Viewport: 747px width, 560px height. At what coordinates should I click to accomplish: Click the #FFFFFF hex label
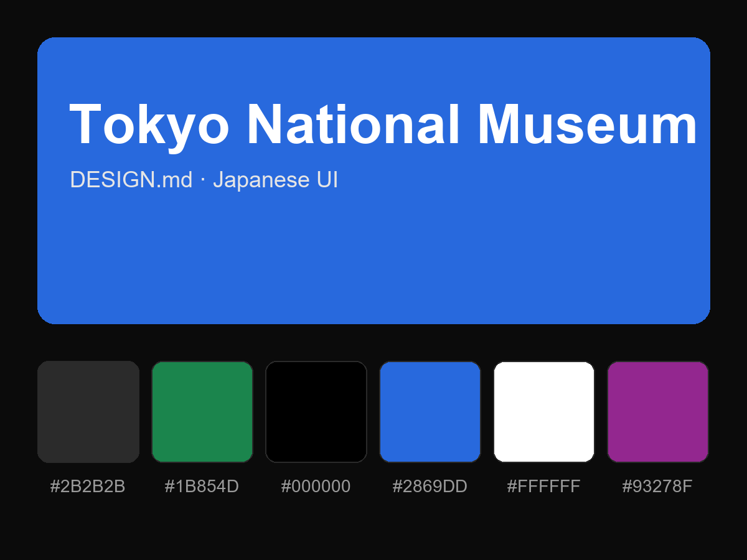(x=543, y=487)
